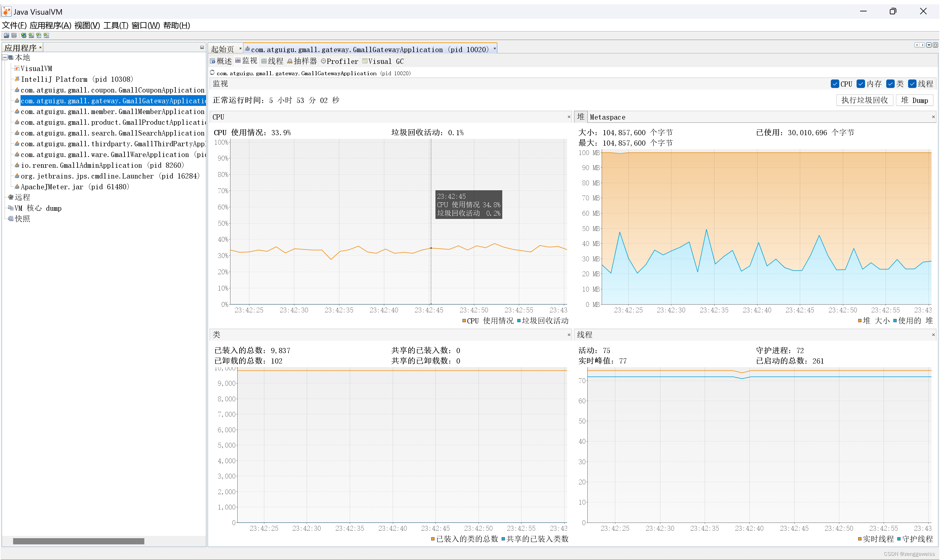Close the 堆 Metaspace chart panel
This screenshot has height=560, width=940.
pos(933,117)
